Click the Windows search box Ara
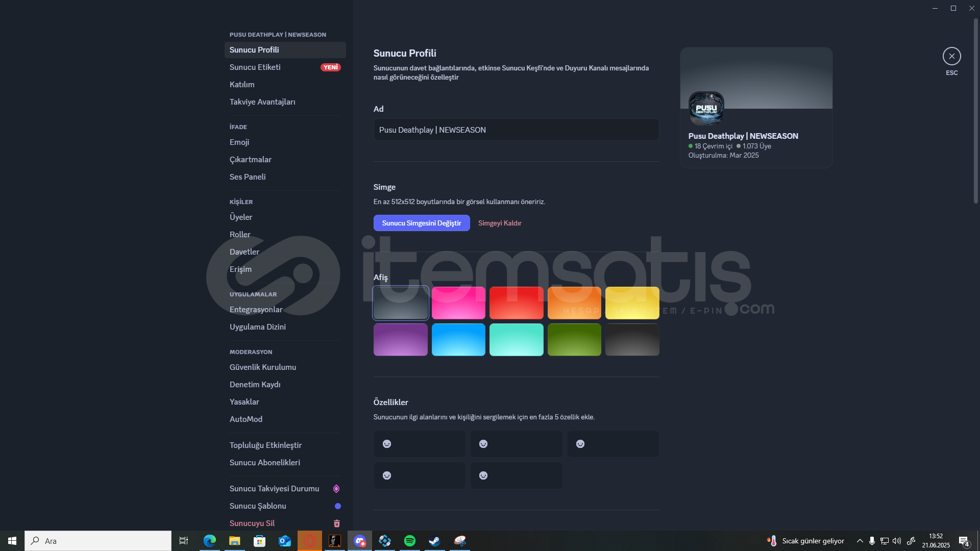This screenshot has width=980, height=551. point(98,541)
